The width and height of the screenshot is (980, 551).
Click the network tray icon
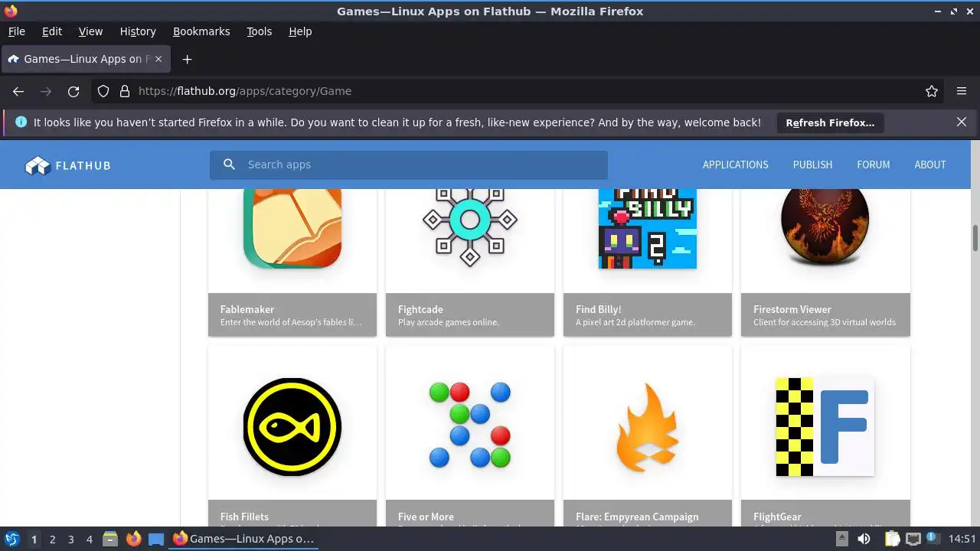913,539
